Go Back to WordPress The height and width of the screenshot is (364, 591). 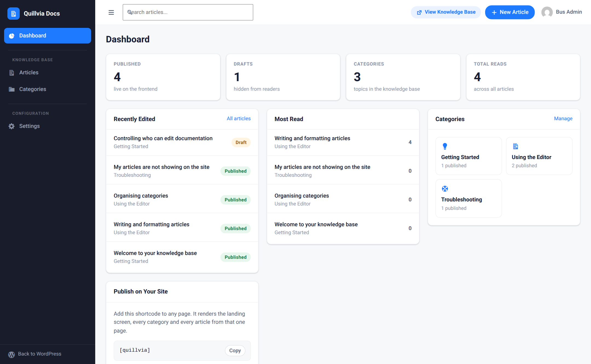[35, 354]
